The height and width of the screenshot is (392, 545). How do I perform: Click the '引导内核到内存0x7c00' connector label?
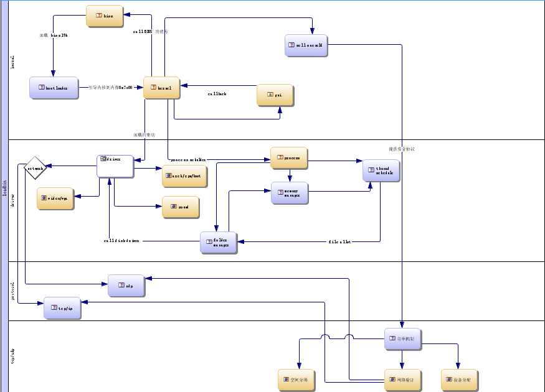tap(110, 88)
